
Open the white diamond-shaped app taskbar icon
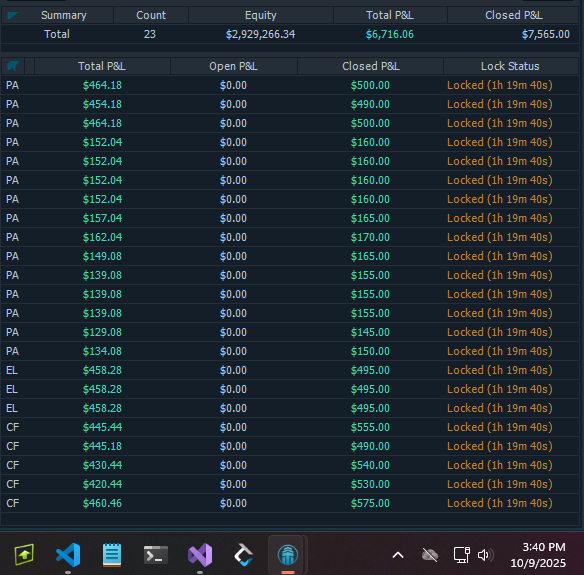(x=244, y=555)
